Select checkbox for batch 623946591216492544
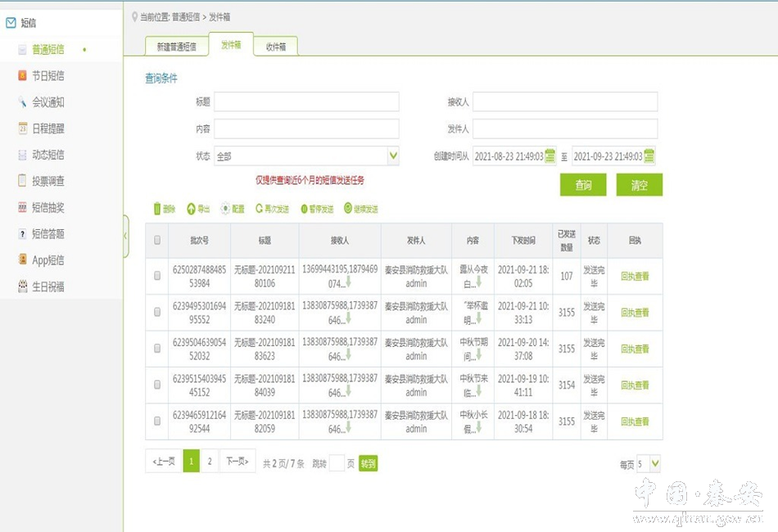 click(x=157, y=421)
